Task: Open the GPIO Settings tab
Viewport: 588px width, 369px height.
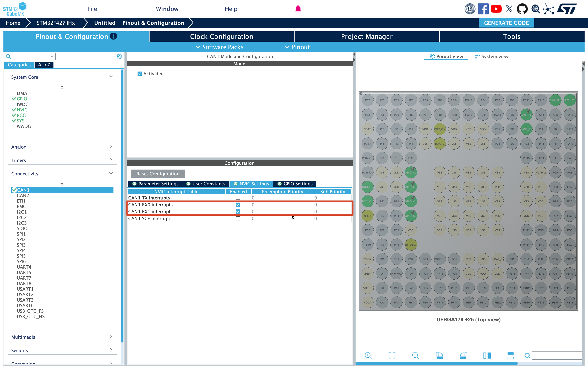Action: (x=295, y=183)
